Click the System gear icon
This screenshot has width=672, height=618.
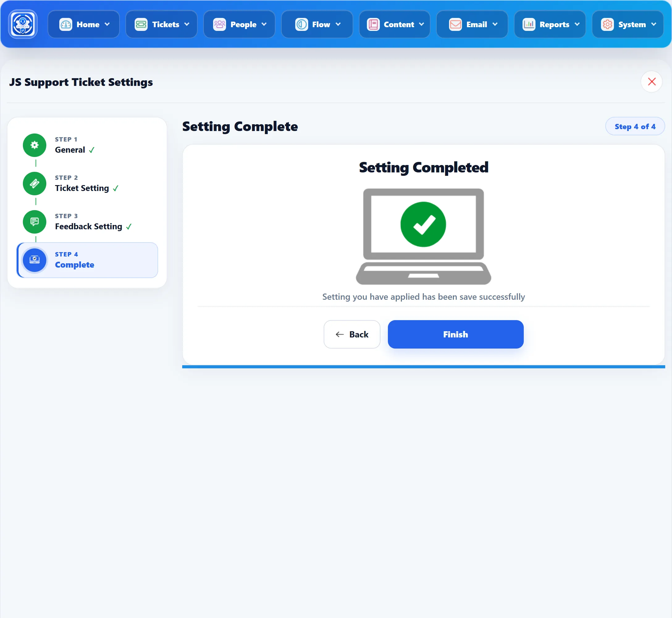tap(607, 24)
